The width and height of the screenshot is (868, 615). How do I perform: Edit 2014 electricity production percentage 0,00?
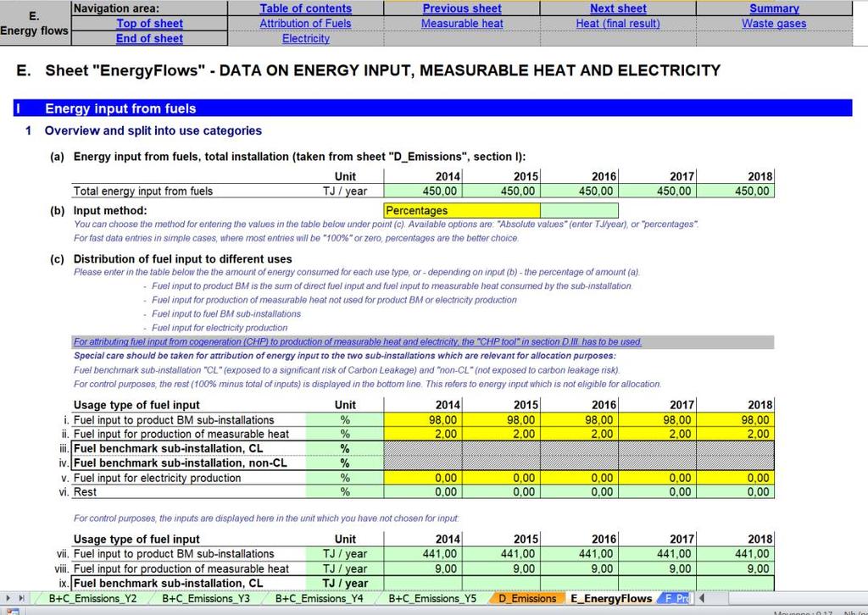click(423, 478)
